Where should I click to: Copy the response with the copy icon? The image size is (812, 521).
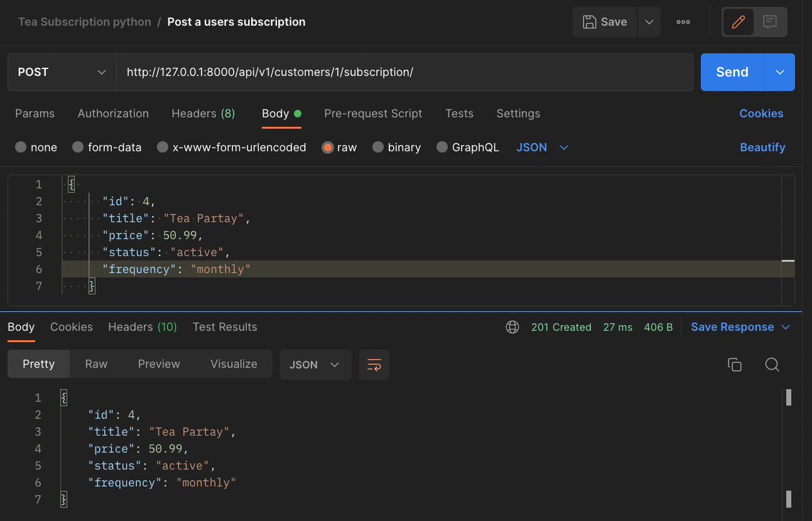pyautogui.click(x=735, y=365)
